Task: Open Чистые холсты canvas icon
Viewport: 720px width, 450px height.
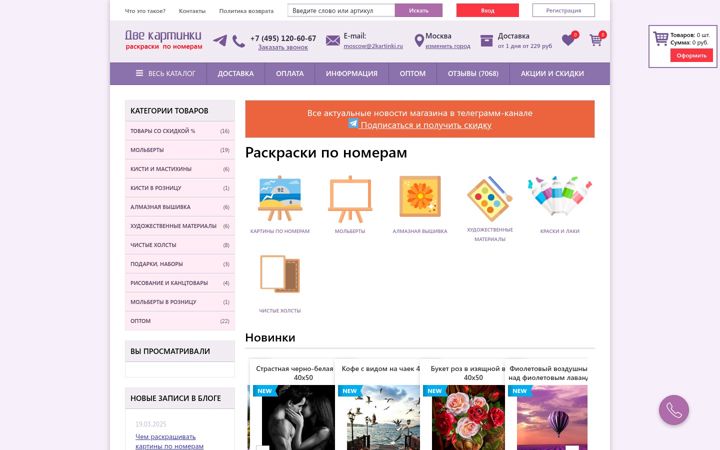Action: click(280, 274)
